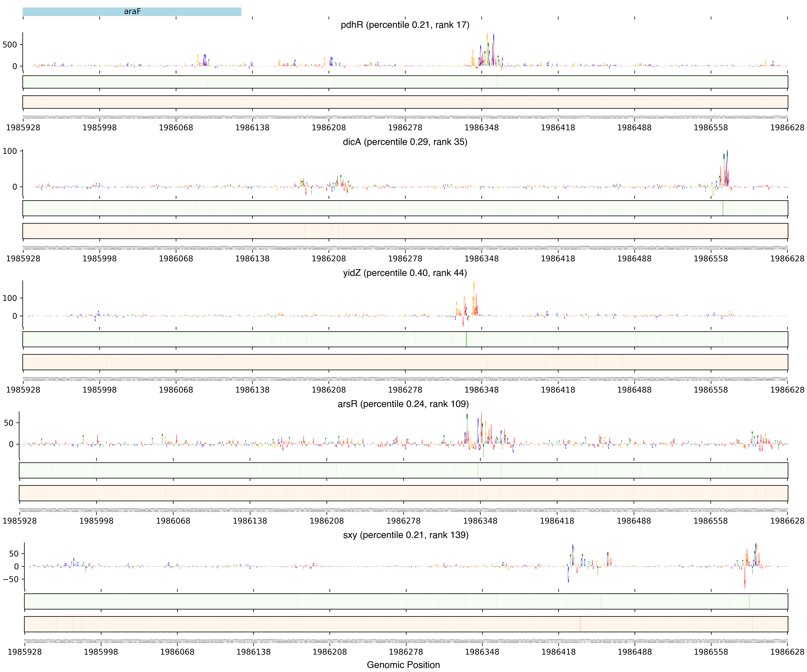The height and width of the screenshot is (672, 807).
Task: Click the −50 y-axis tick on sxy plot
Action: pyautogui.click(x=11, y=579)
